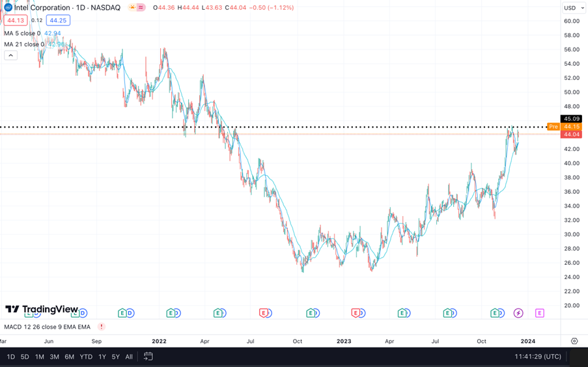Click the purple lightning event marker
Screen dimensions: 588x367
(x=518, y=313)
